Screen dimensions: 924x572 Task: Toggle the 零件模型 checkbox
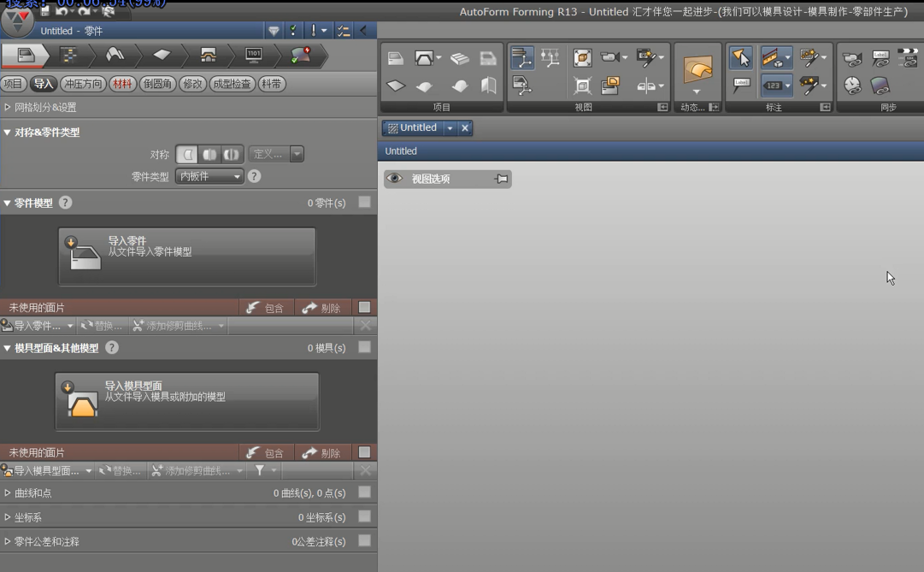[x=365, y=203]
